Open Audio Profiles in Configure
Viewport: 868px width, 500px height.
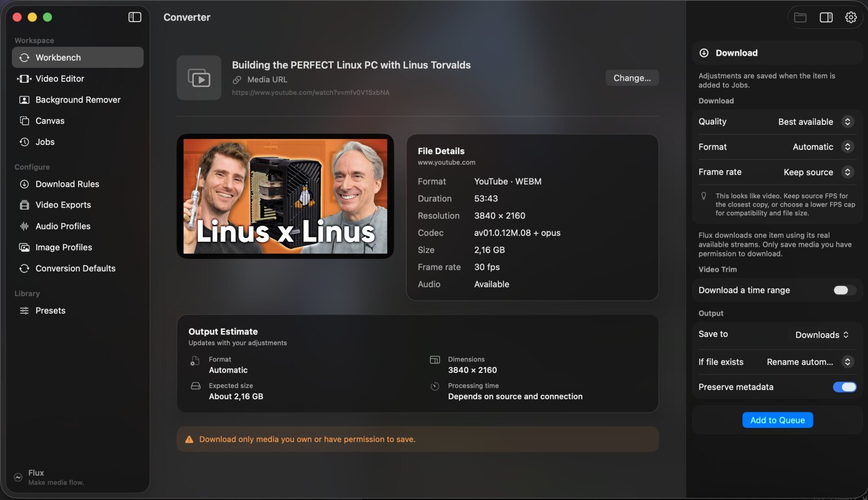pos(78,226)
